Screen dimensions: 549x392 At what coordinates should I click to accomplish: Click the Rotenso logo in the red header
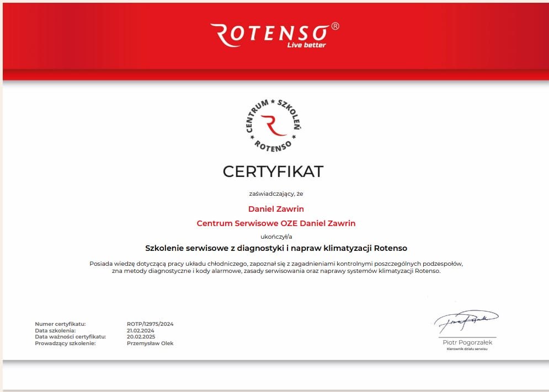pos(274,35)
